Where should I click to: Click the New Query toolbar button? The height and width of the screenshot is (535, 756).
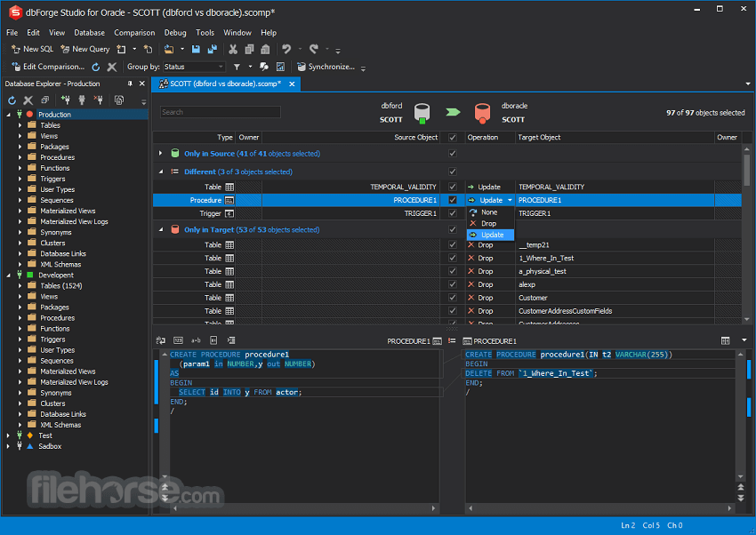click(x=85, y=49)
